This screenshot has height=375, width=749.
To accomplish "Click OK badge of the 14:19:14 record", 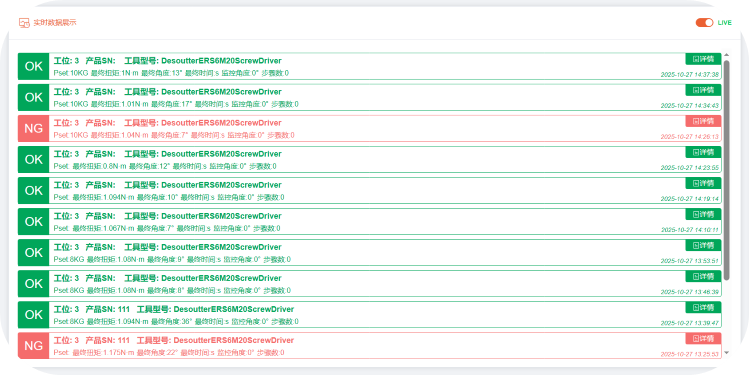I will coord(33,191).
